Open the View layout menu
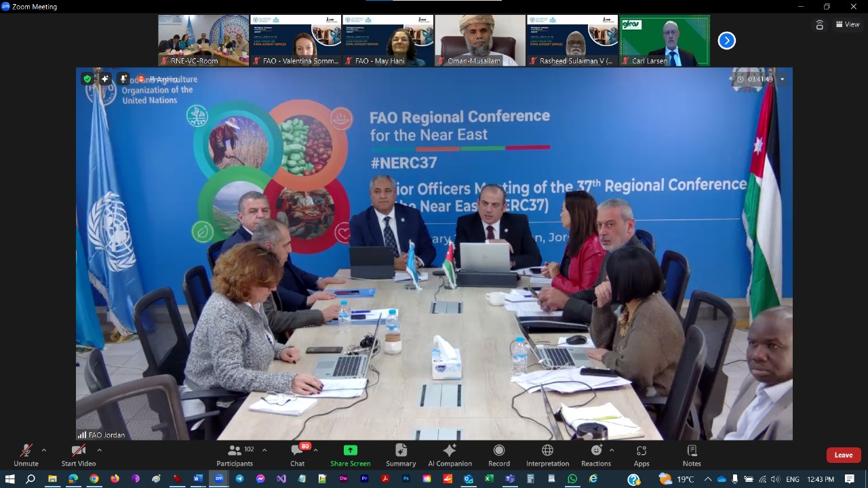The width and height of the screenshot is (868, 488). [x=848, y=24]
